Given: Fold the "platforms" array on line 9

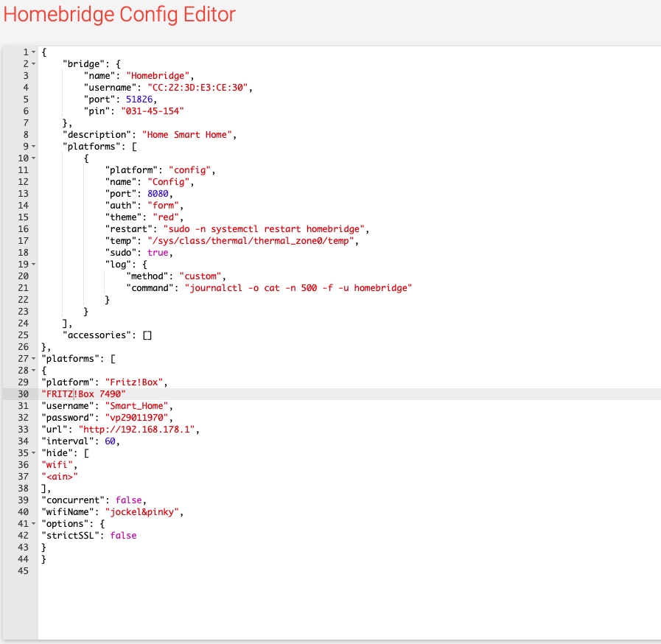Looking at the screenshot, I should click(x=34, y=146).
